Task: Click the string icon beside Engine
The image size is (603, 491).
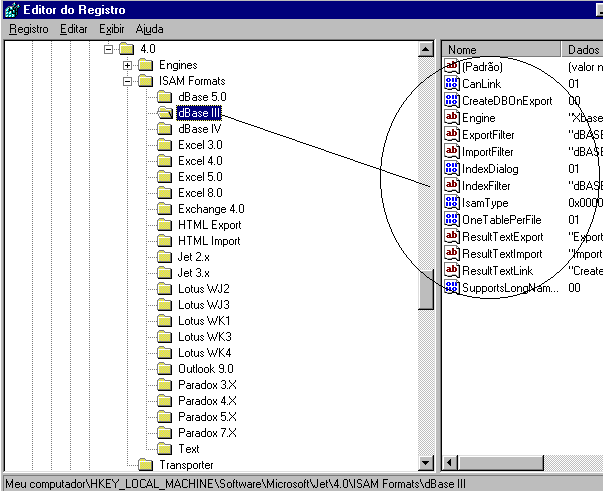Action: point(451,118)
